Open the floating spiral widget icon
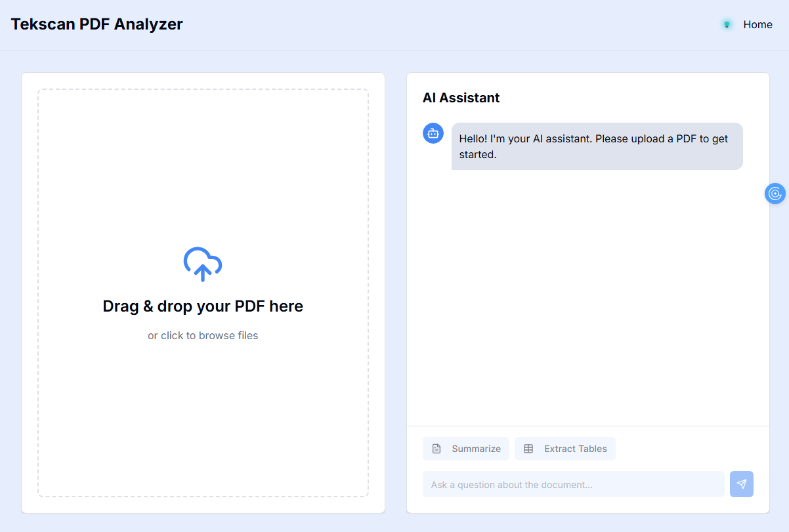Screen dimensions: 789x532 [775, 194]
